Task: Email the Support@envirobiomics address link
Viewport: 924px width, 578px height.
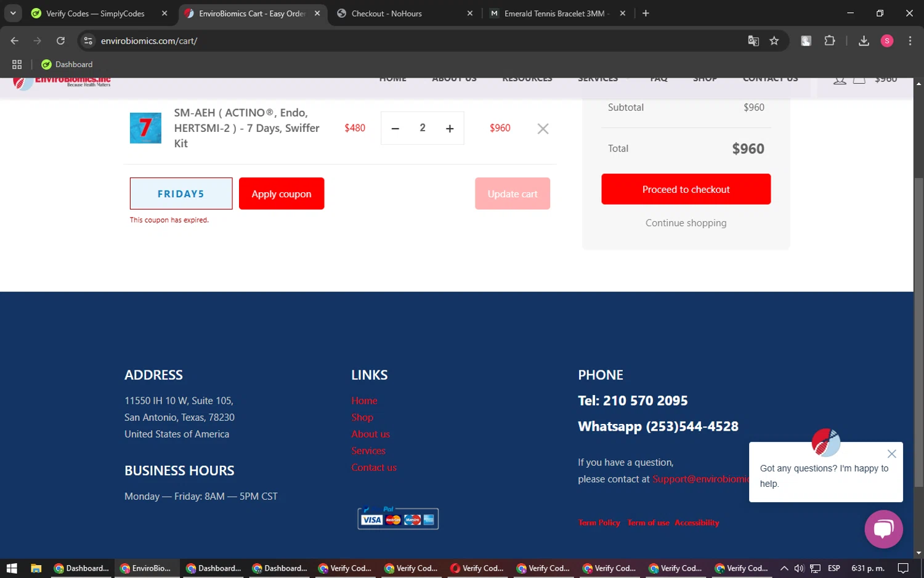Action: pyautogui.click(x=700, y=479)
